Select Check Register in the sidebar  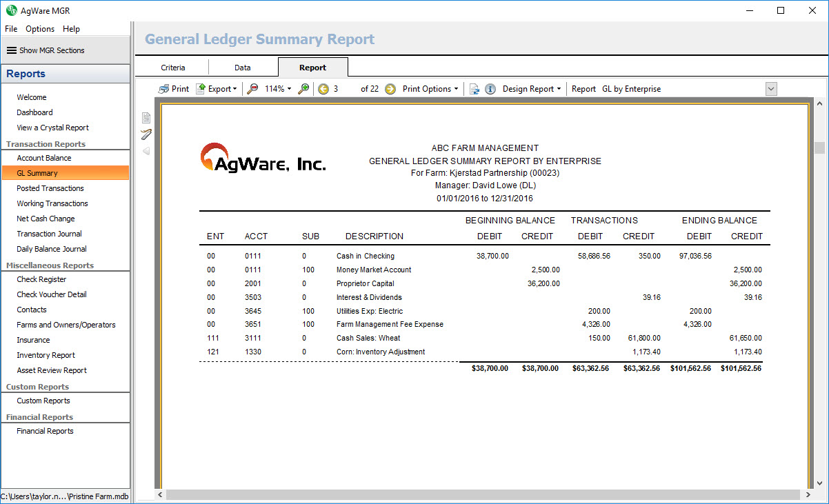point(41,279)
